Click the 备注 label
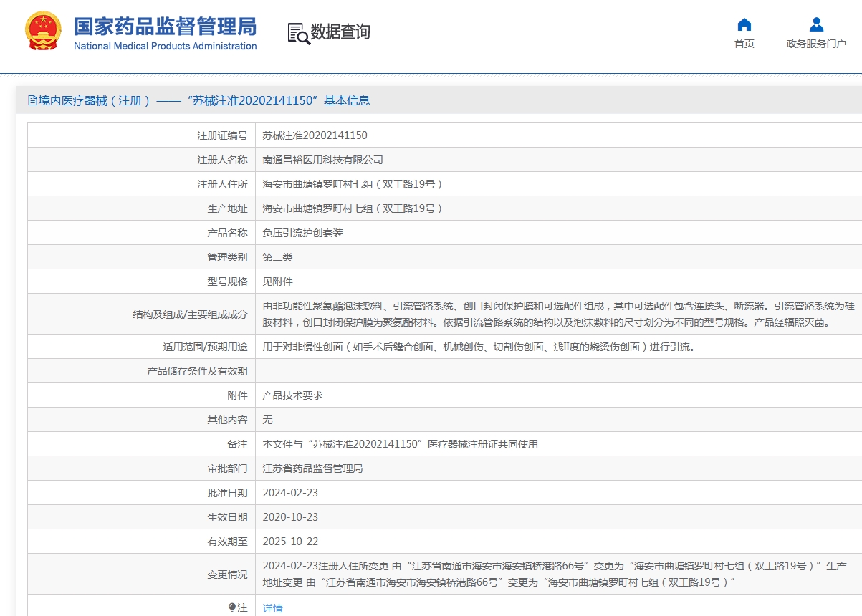The width and height of the screenshot is (862, 616). pyautogui.click(x=237, y=444)
